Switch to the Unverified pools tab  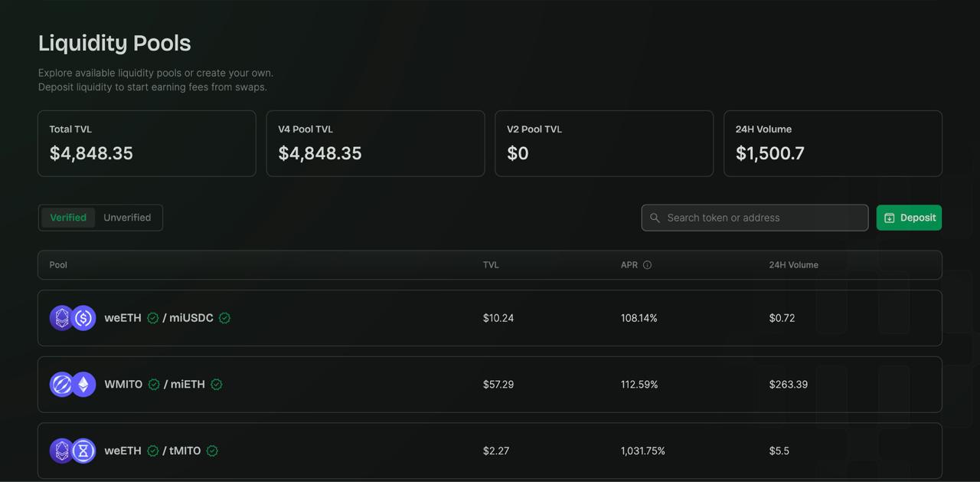127,218
